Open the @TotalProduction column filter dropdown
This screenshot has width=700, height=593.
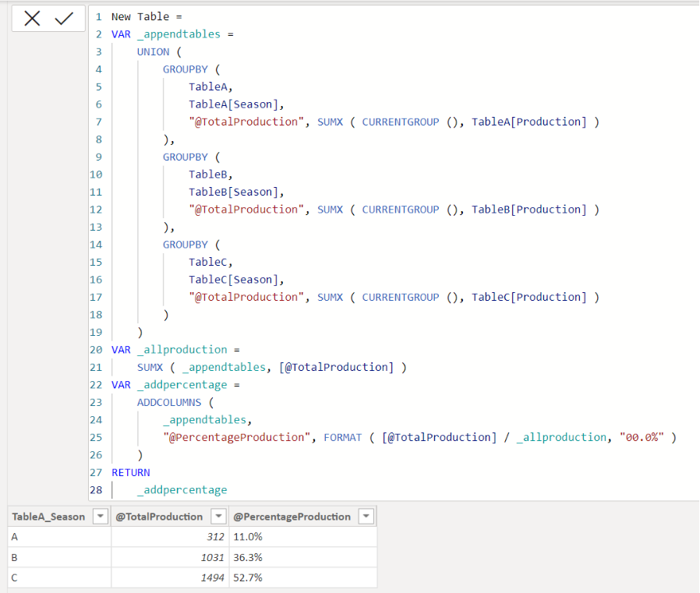coord(218,517)
